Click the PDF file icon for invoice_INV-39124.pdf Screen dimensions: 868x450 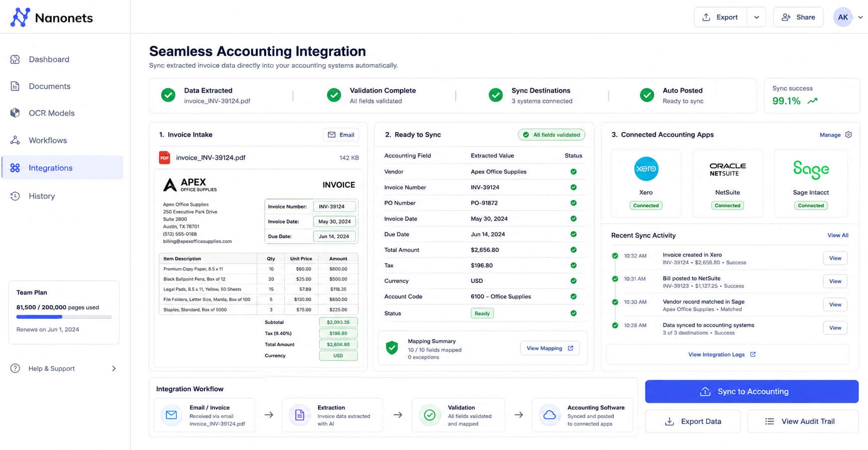tap(165, 157)
